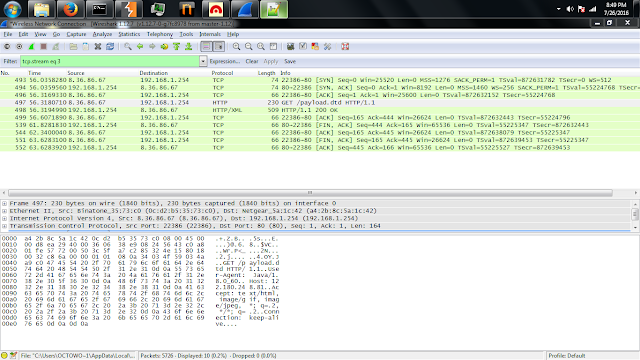The height and width of the screenshot is (360, 640).
Task: Open Command Prompt from the taskbar
Action: point(99,9)
